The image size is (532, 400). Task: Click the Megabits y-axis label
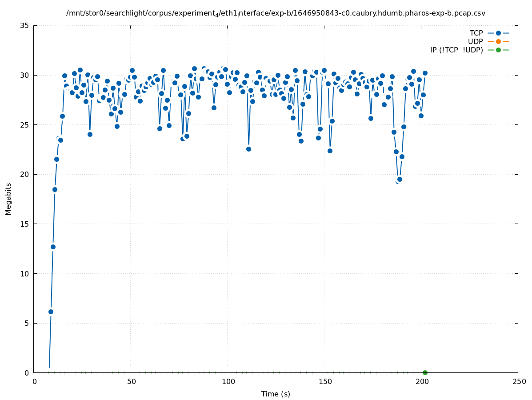[8, 199]
